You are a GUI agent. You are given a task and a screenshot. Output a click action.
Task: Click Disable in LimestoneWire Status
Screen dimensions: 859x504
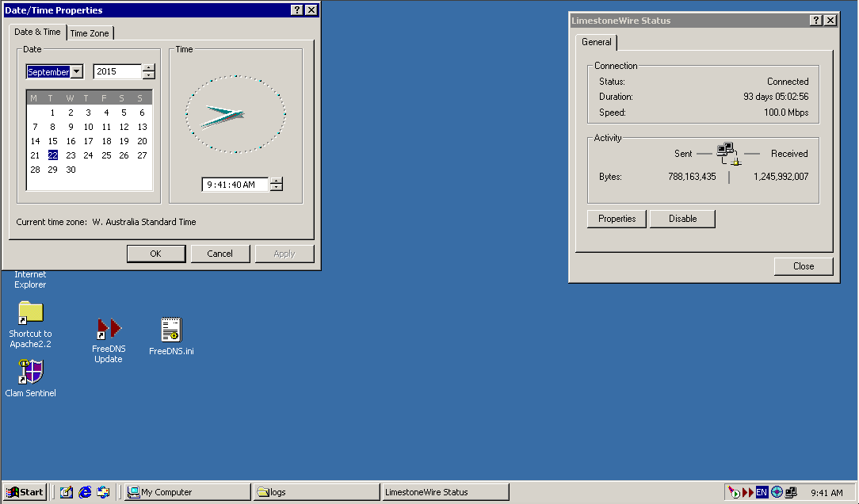pyautogui.click(x=682, y=219)
